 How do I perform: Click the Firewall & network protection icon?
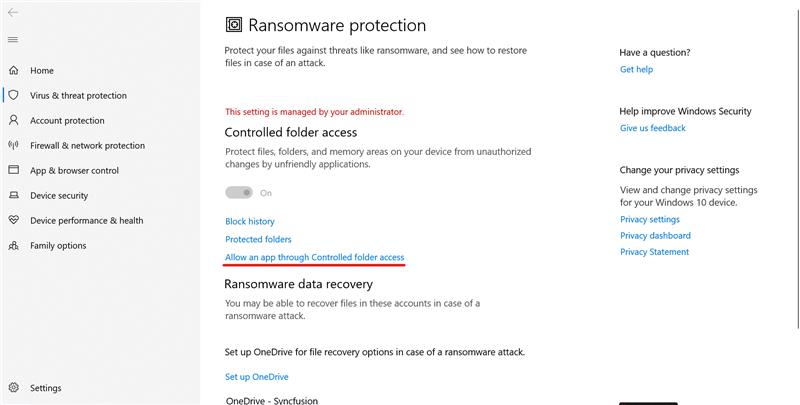pos(14,146)
